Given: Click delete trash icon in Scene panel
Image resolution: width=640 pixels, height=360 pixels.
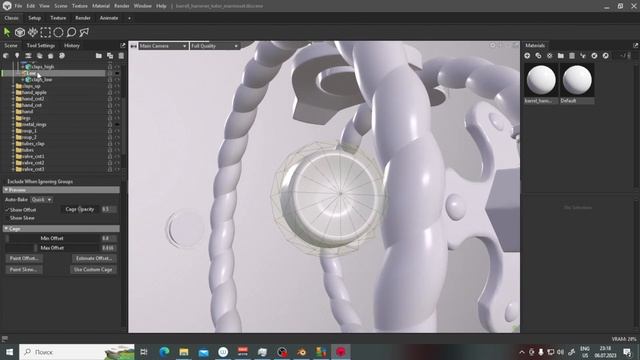Looking at the screenshot, I should [121, 56].
